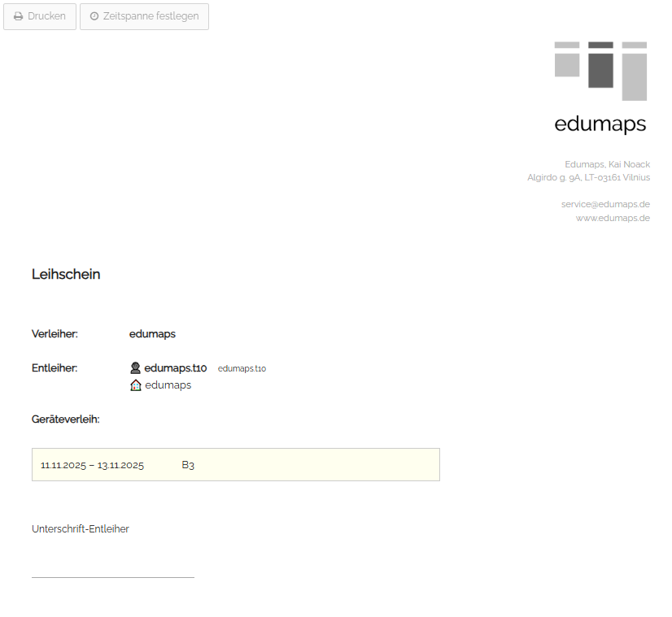Click the Unterschrift-Entleiher label
Viewport: 672px width, 617px height.
(81, 529)
